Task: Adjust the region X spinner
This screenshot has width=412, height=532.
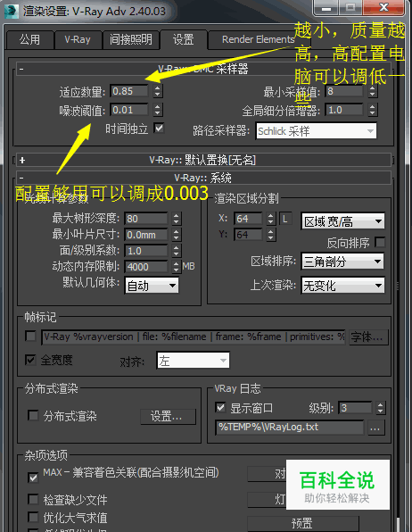Action: coord(270,219)
